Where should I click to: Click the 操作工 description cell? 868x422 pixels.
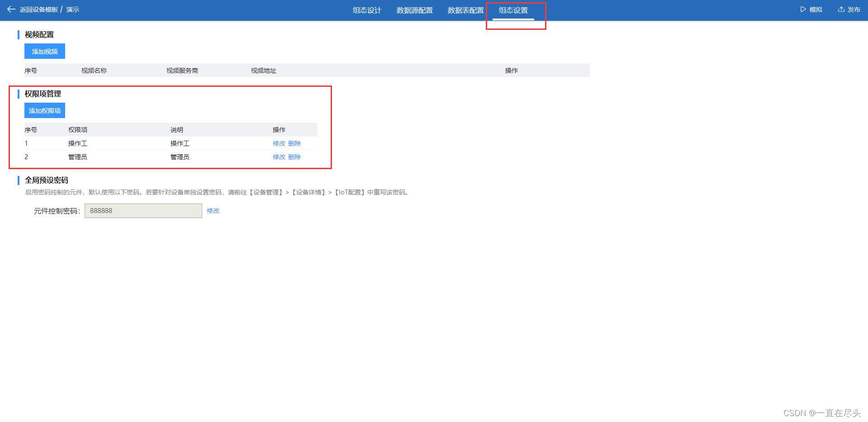point(180,143)
